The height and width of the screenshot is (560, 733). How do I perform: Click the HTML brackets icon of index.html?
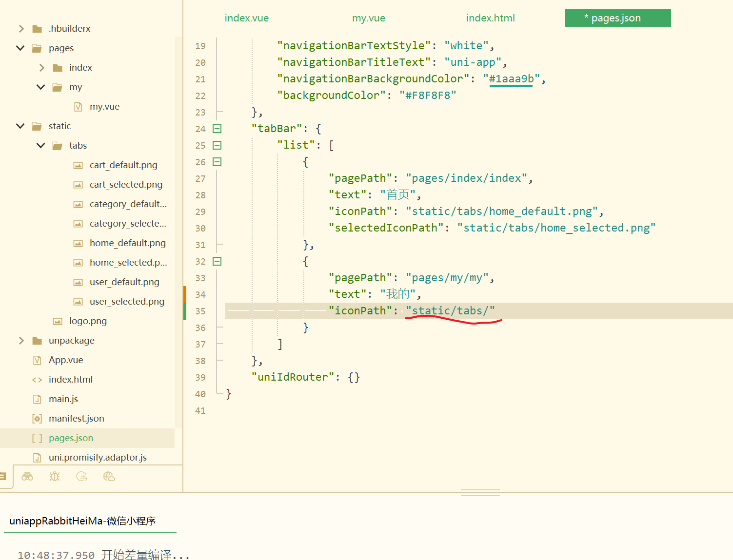point(37,380)
